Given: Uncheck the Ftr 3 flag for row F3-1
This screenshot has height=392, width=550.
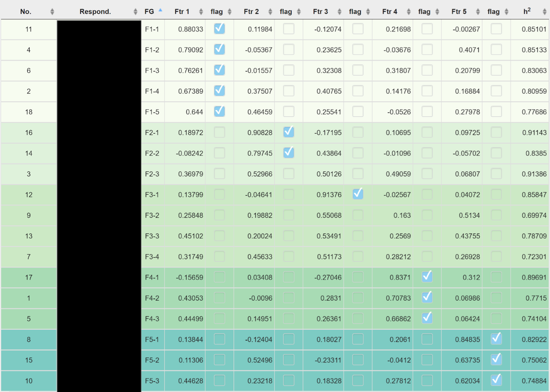Looking at the screenshot, I should pyautogui.click(x=358, y=194).
